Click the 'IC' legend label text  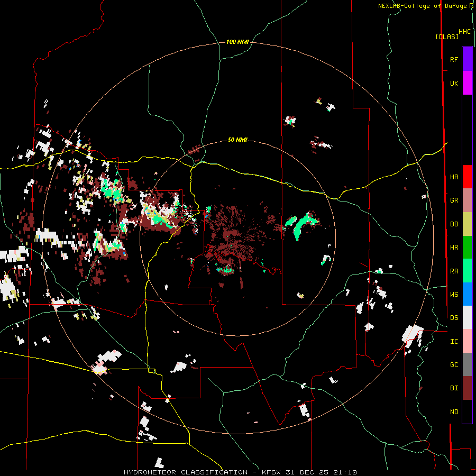click(x=454, y=342)
